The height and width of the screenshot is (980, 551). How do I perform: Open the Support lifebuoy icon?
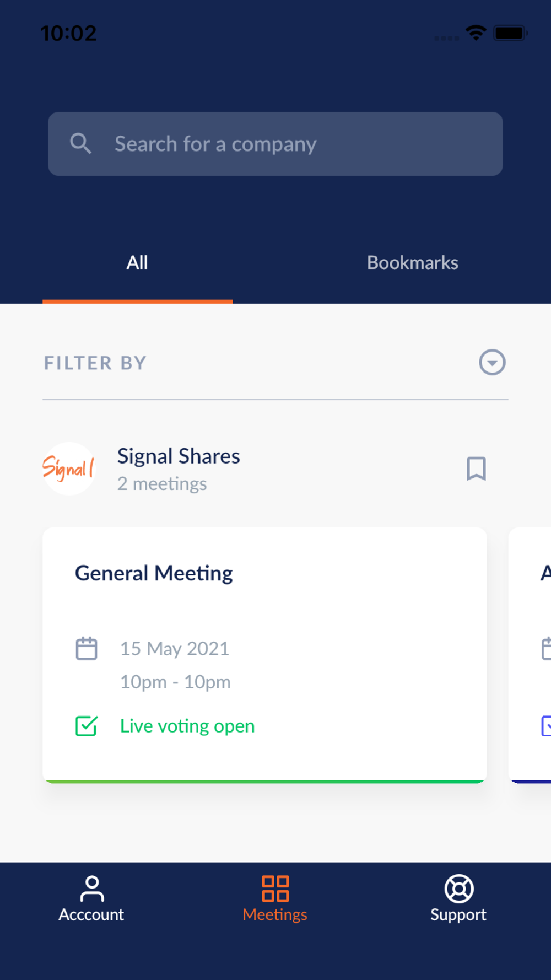coord(458,889)
